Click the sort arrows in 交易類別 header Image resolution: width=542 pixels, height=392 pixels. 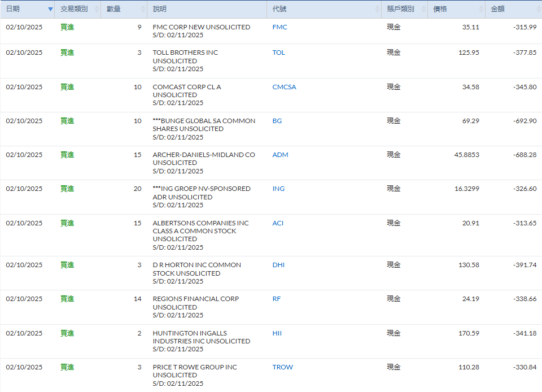(97, 10)
